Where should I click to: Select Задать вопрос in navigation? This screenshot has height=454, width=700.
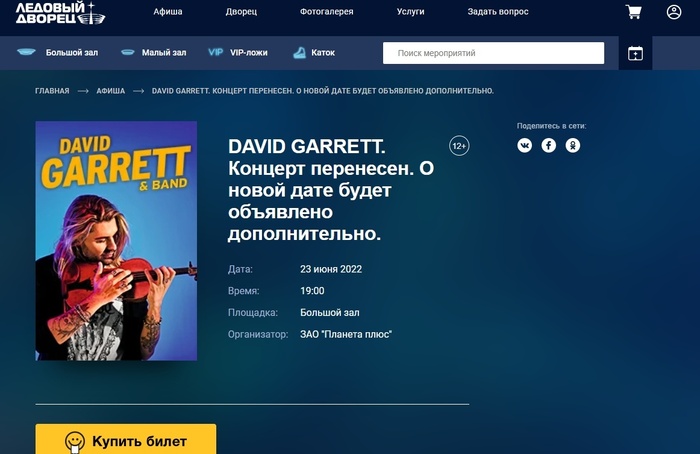tap(498, 12)
